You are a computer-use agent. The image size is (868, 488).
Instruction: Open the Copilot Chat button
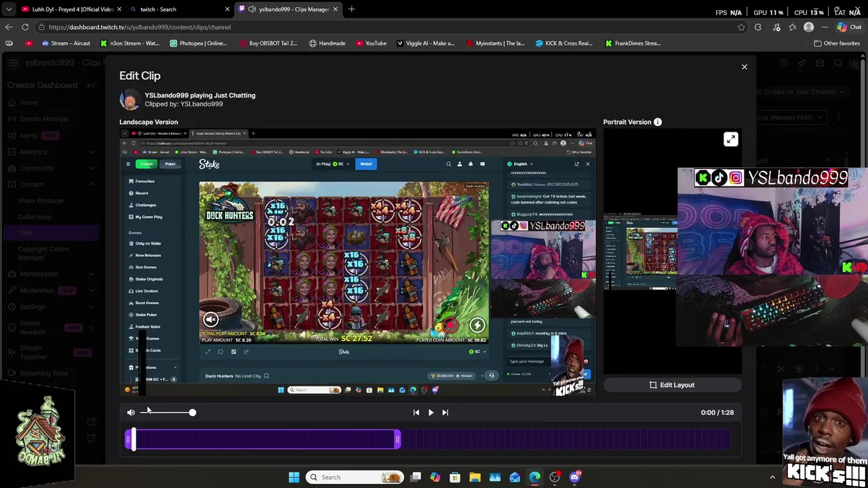(849, 27)
